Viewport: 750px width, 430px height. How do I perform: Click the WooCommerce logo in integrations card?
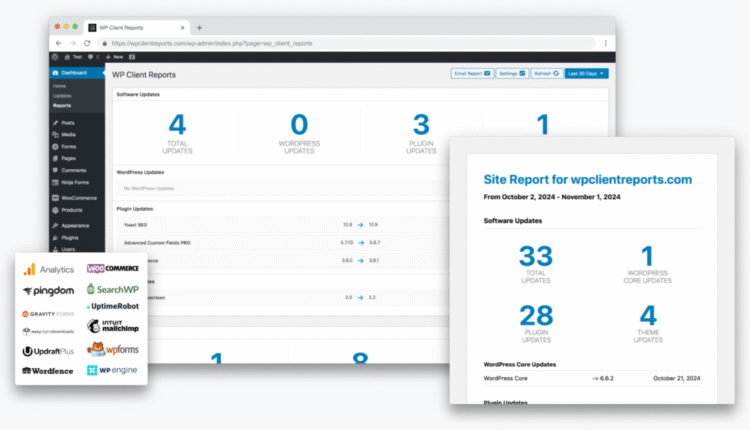[x=113, y=268]
